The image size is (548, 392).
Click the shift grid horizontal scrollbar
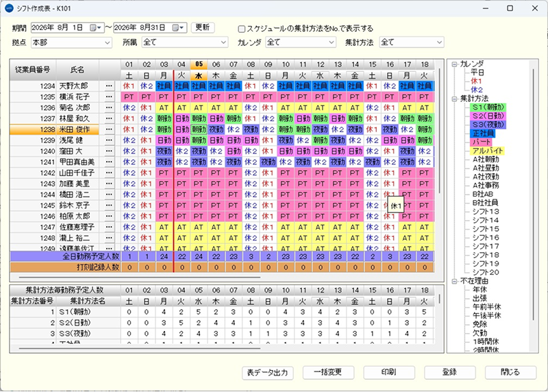coord(140,278)
